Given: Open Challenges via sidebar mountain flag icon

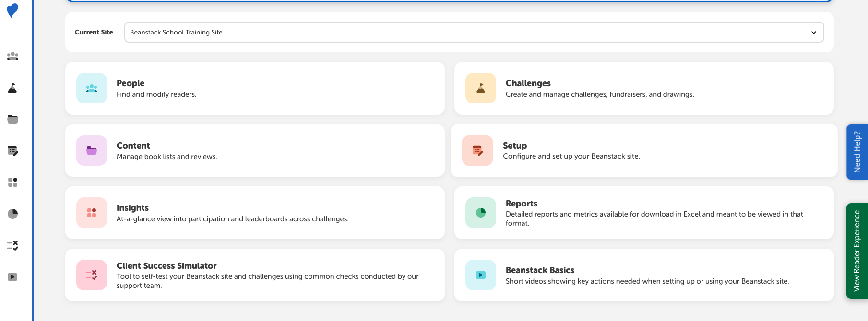Looking at the screenshot, I should pyautogui.click(x=12, y=88).
